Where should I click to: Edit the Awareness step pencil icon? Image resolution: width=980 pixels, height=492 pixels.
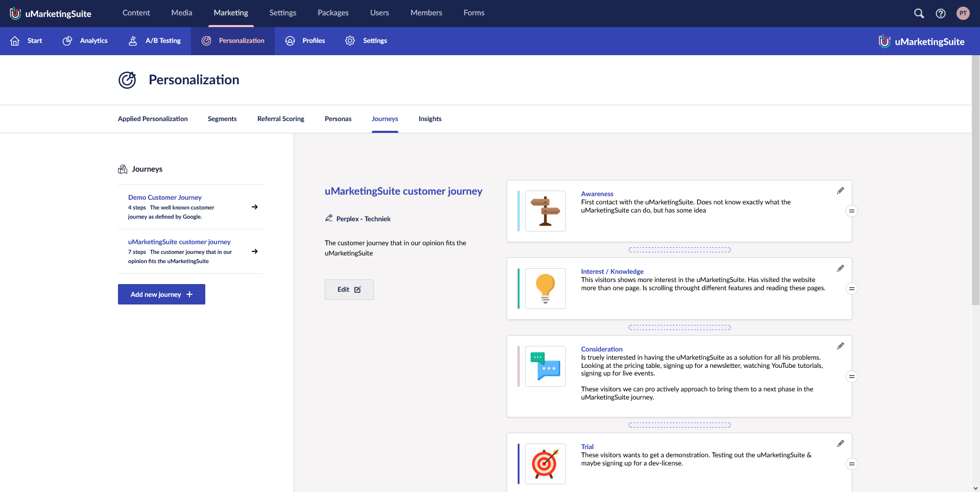tap(841, 191)
